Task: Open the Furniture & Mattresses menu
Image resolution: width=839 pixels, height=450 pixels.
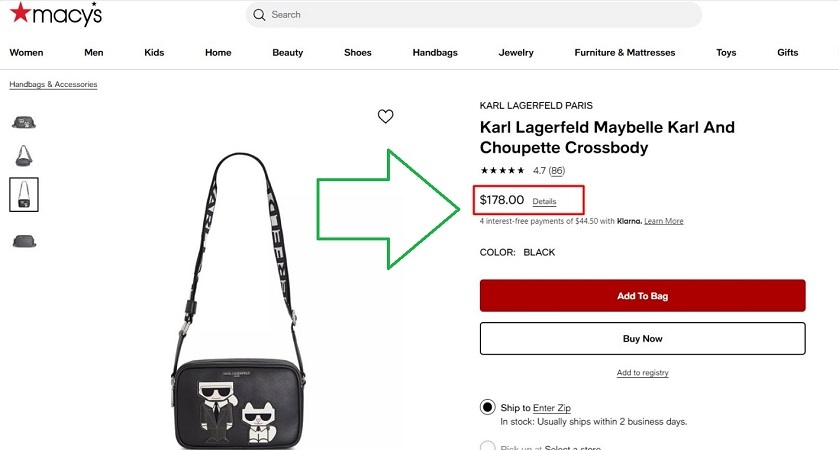Action: point(624,53)
